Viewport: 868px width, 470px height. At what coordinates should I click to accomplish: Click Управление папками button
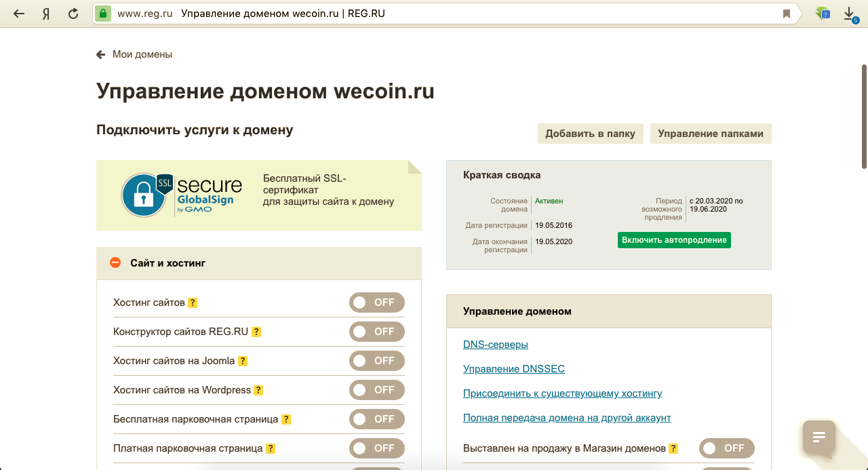(x=711, y=134)
